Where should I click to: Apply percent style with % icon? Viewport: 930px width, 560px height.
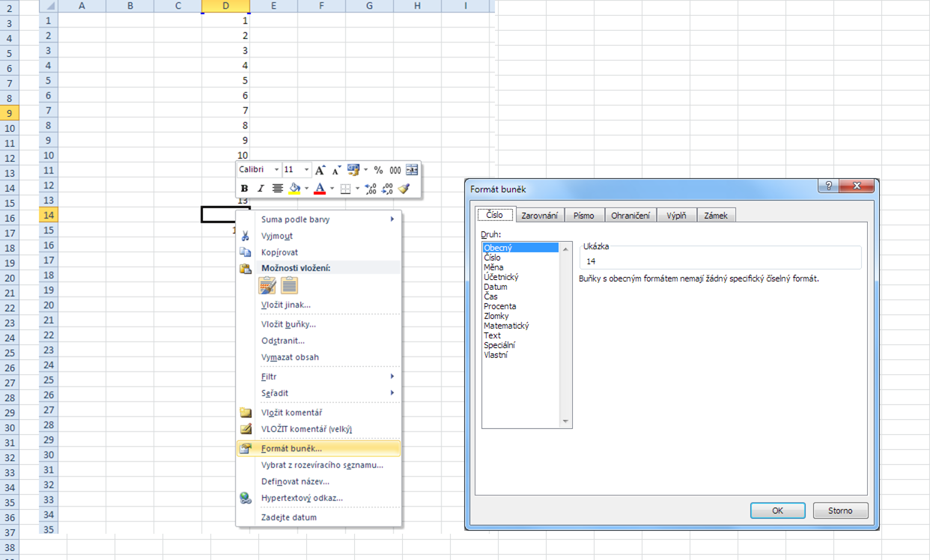pyautogui.click(x=378, y=170)
